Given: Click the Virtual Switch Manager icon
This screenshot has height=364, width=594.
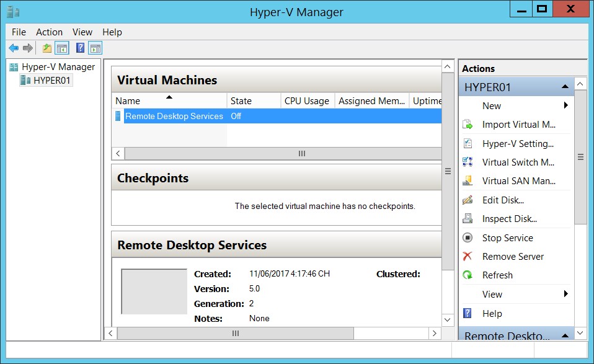Looking at the screenshot, I should click(468, 162).
